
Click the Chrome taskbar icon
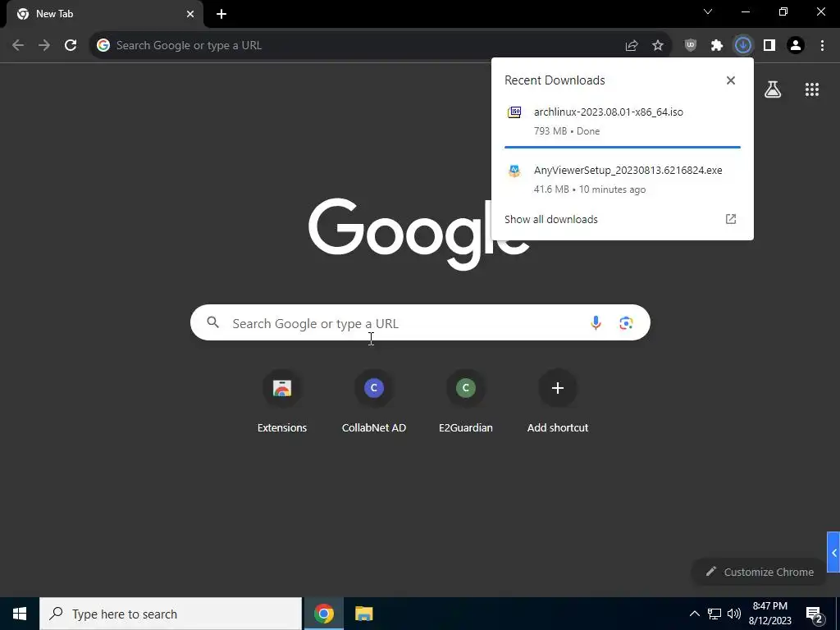pyautogui.click(x=323, y=614)
